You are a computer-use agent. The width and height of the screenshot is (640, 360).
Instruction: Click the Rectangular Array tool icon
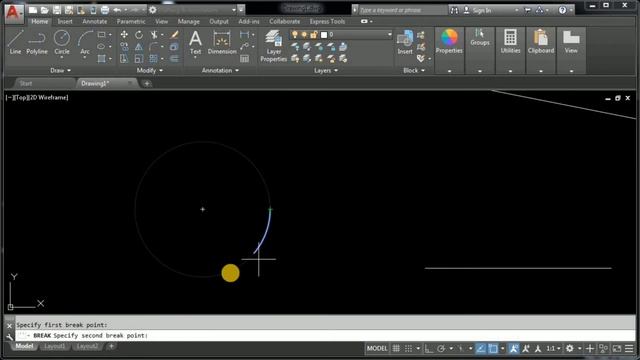pyautogui.click(x=153, y=59)
